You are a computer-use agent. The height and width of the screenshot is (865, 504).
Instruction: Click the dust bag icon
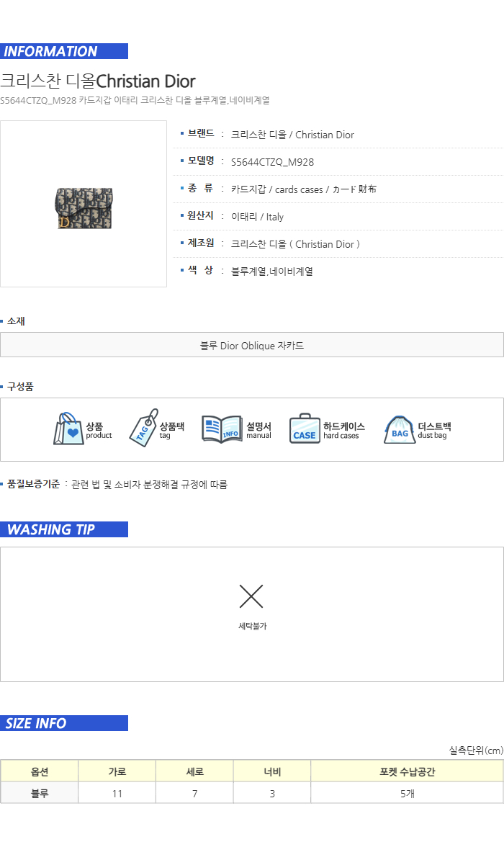tap(399, 429)
